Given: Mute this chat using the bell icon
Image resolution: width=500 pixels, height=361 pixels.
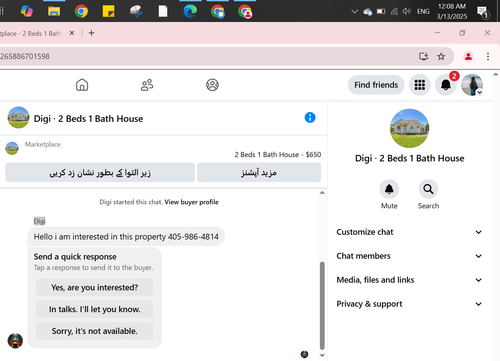Looking at the screenshot, I should pos(389,189).
